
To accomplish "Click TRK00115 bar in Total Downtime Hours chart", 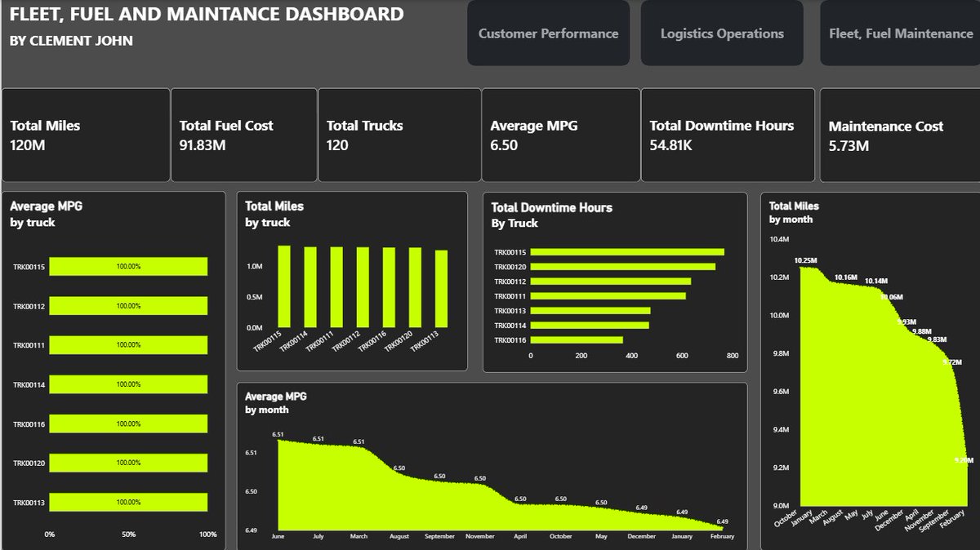I will tap(627, 252).
